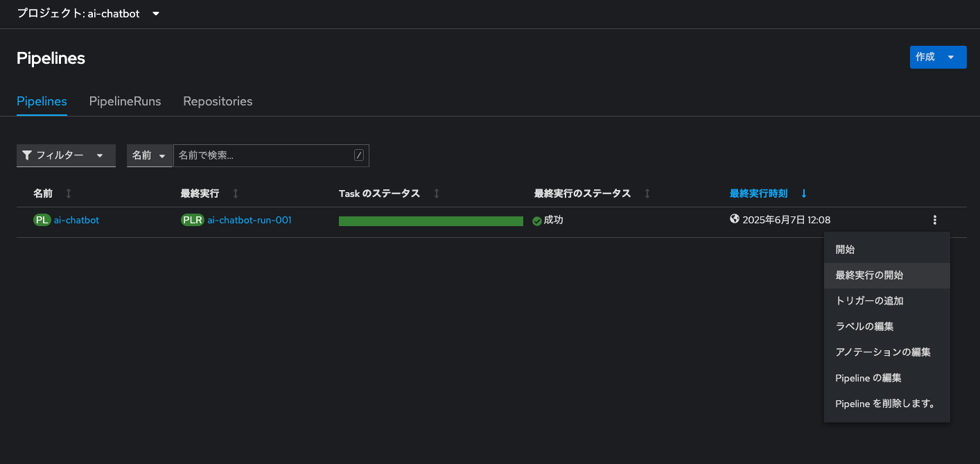Switch to the Pipelines tab
This screenshot has width=980, height=464.
coord(42,101)
